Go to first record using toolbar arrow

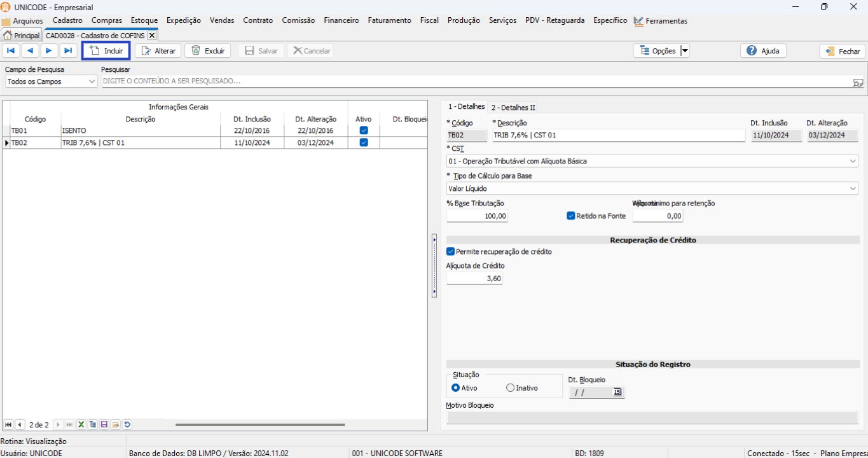click(11, 51)
